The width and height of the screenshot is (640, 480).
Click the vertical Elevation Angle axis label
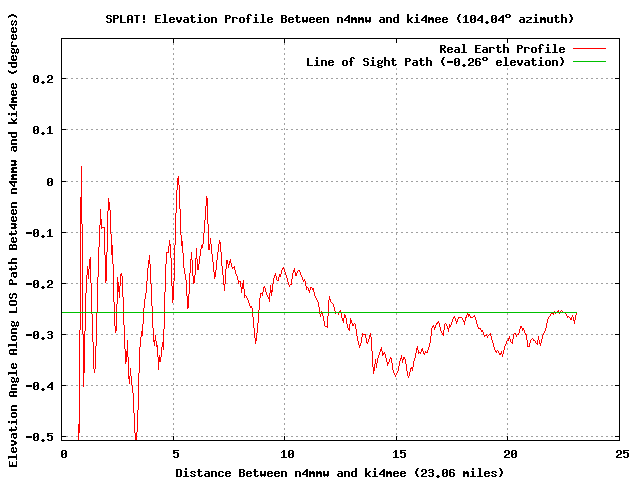tap(14, 258)
